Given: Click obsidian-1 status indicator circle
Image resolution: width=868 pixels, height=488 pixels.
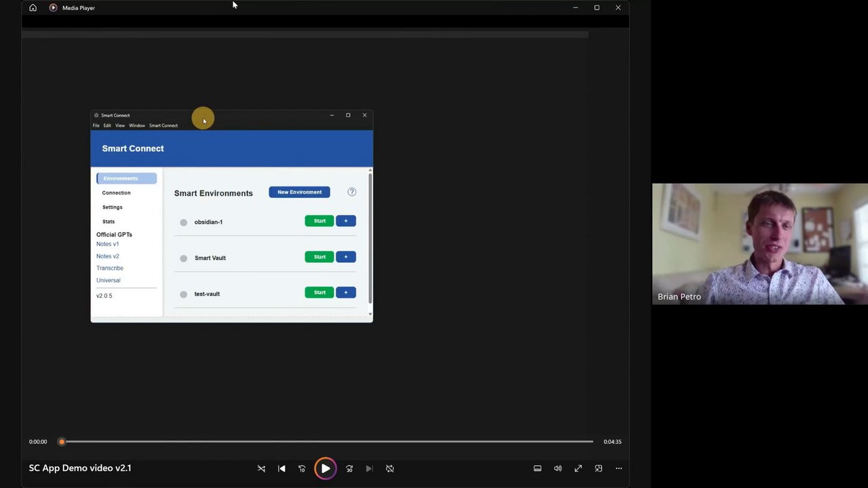Looking at the screenshot, I should 184,222.
